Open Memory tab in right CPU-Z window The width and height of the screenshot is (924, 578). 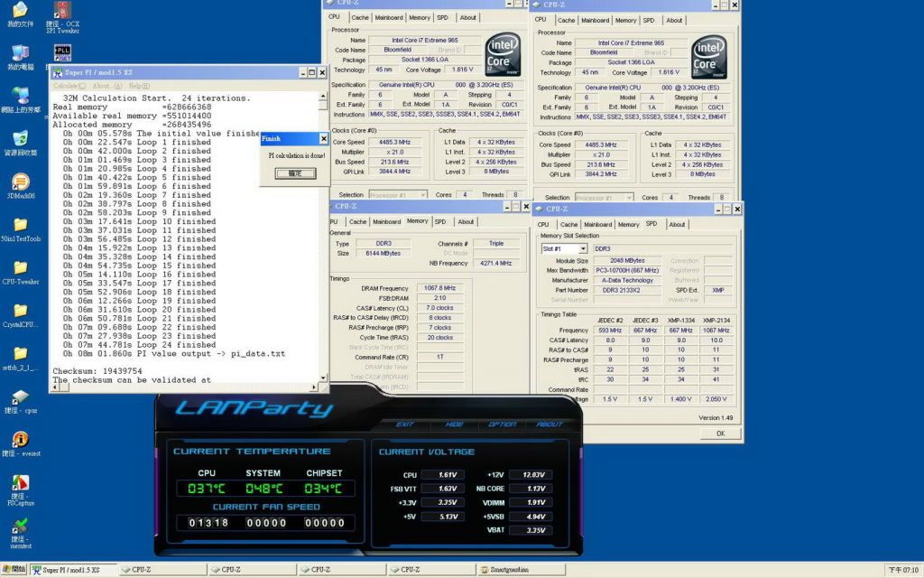tap(625, 20)
